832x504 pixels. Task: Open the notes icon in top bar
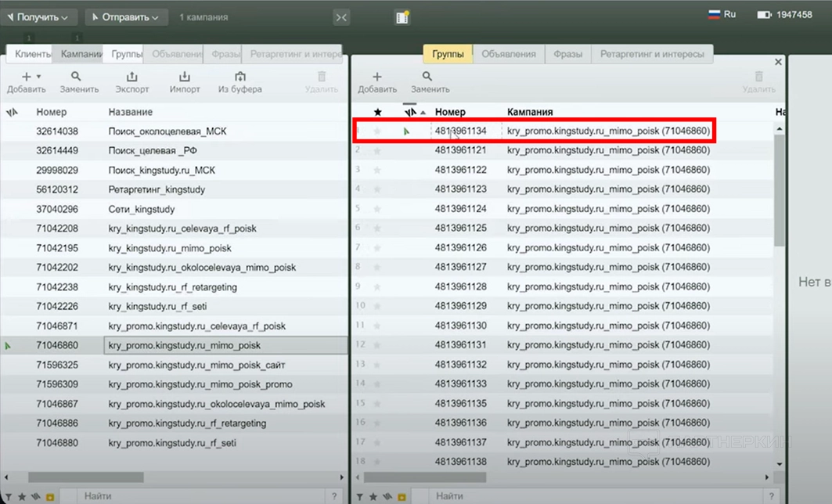[x=402, y=17]
